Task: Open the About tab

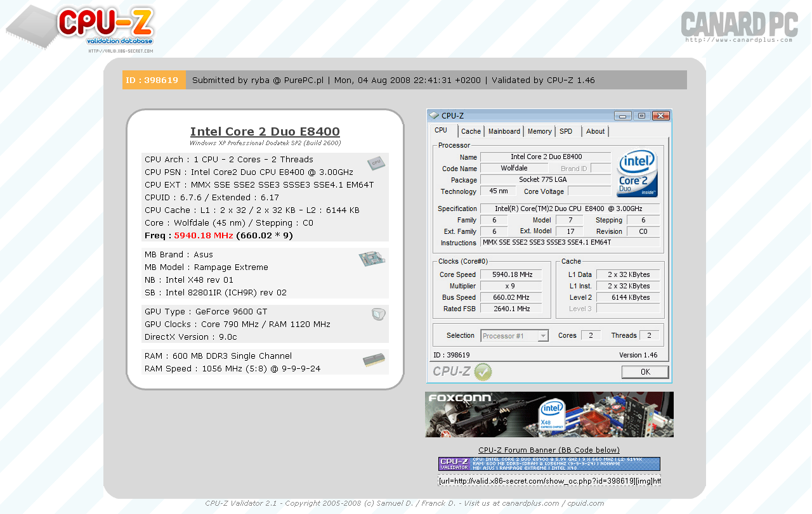Action: pos(595,131)
